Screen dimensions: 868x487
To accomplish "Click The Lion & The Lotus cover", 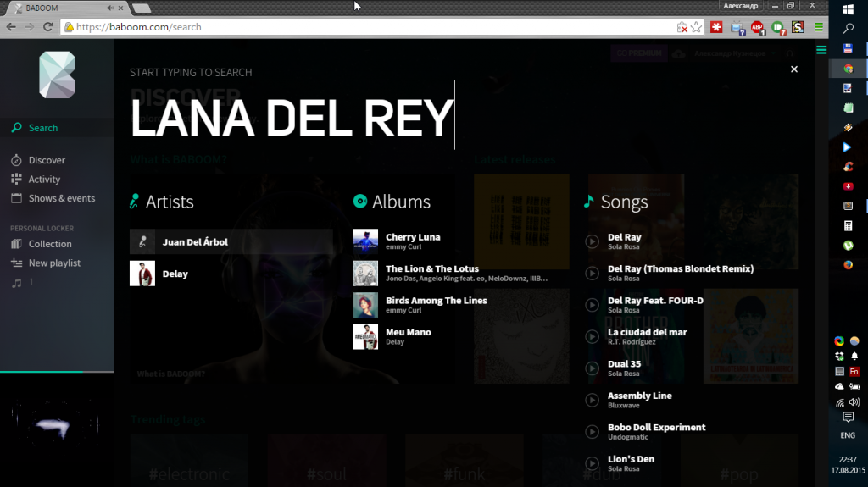I will pyautogui.click(x=365, y=274).
